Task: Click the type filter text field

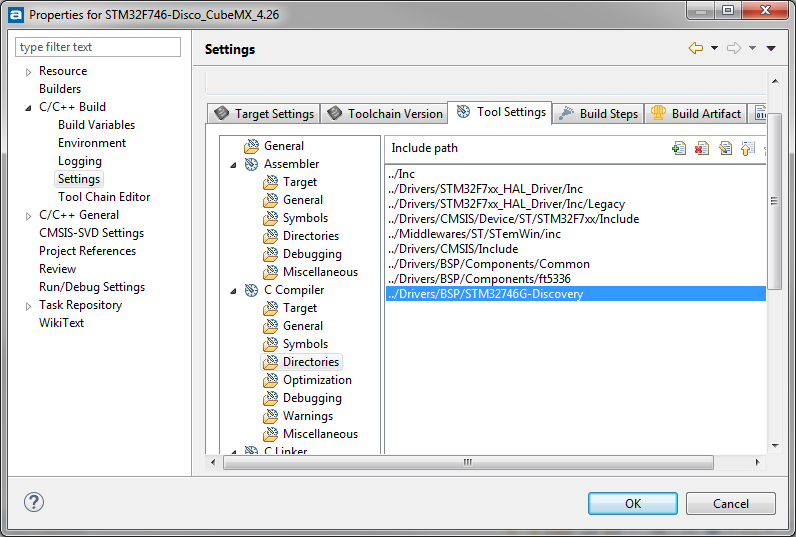Action: coord(99,47)
